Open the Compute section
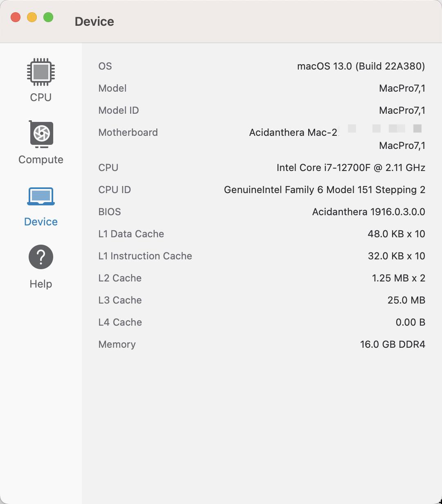The image size is (442, 504). pos(40,159)
